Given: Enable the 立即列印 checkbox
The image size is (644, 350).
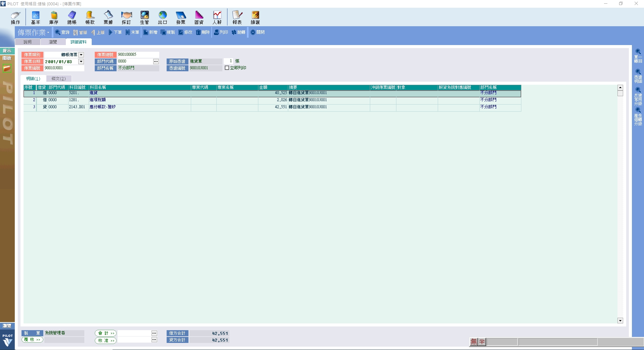Looking at the screenshot, I should pyautogui.click(x=227, y=68).
